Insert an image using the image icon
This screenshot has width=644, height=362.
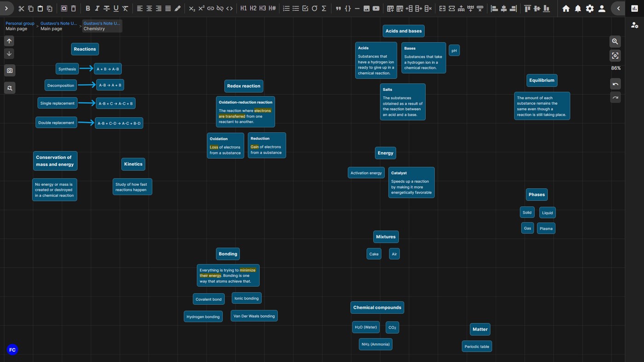[x=366, y=8]
